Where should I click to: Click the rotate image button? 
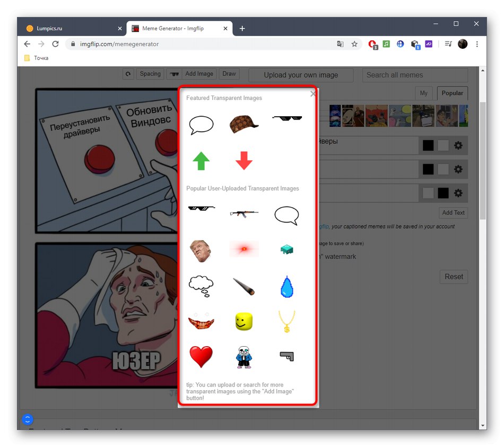click(x=128, y=74)
